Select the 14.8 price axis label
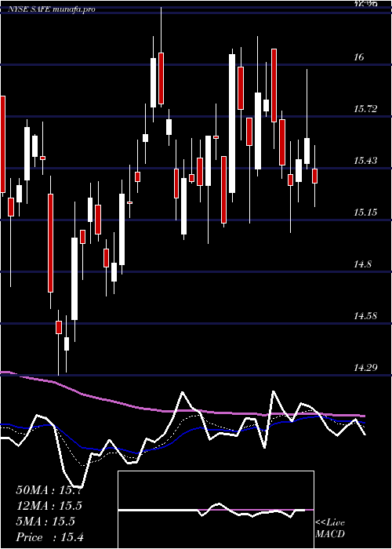Viewport: 392px width, 549px height. pos(362,264)
